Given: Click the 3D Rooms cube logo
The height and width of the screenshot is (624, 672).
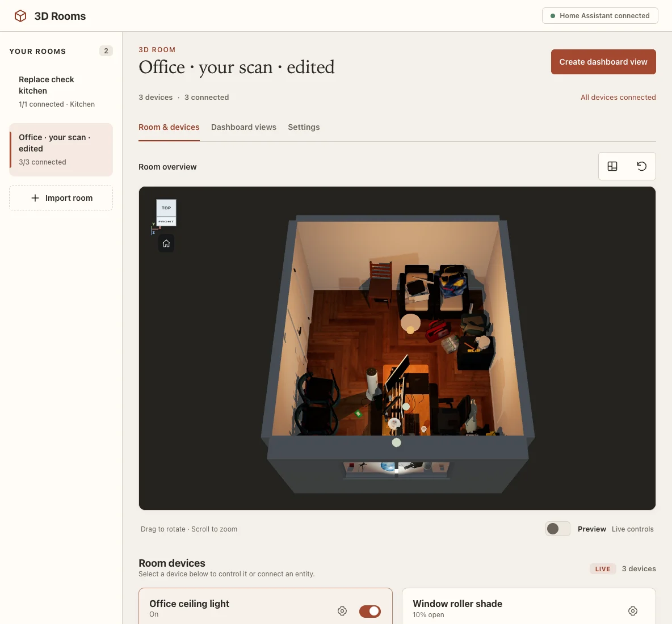Looking at the screenshot, I should tap(20, 16).
